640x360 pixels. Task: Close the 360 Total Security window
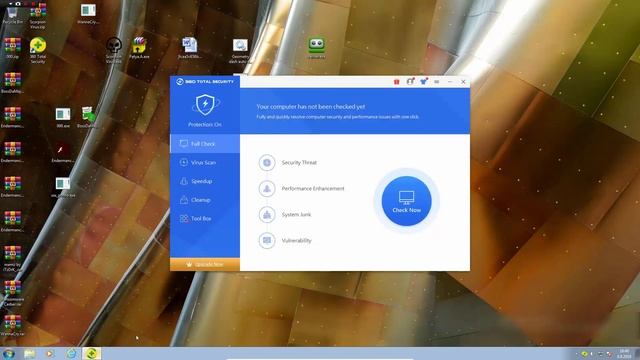click(463, 82)
